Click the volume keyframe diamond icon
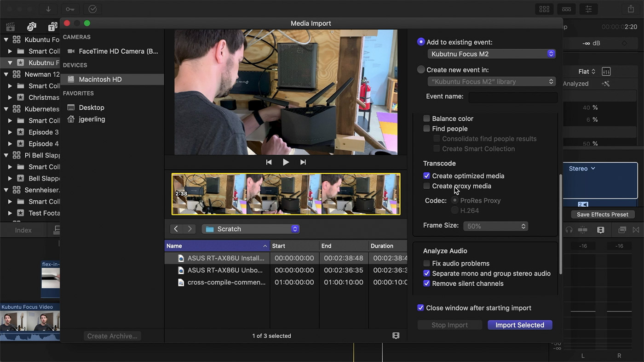The image size is (644, 362). pos(624,43)
